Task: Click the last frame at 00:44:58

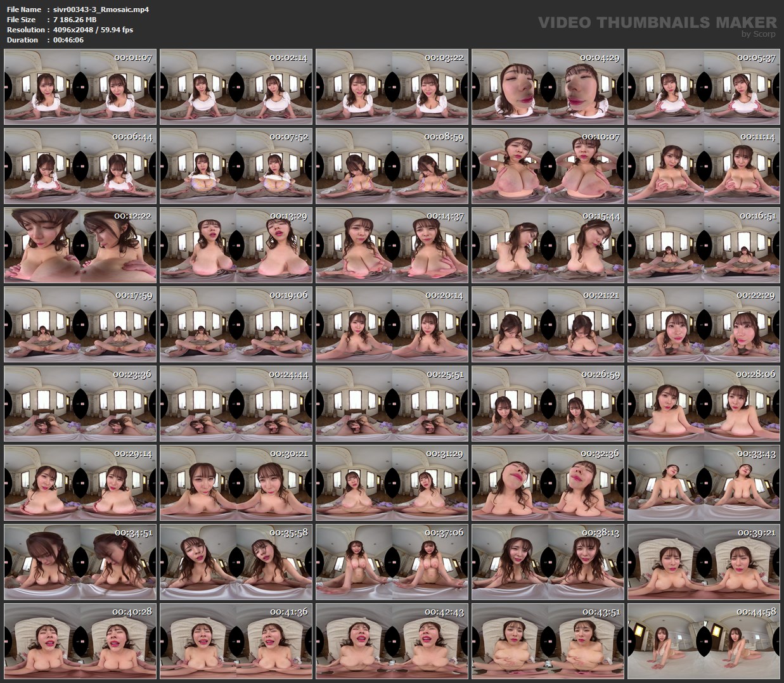Action: pyautogui.click(x=703, y=641)
